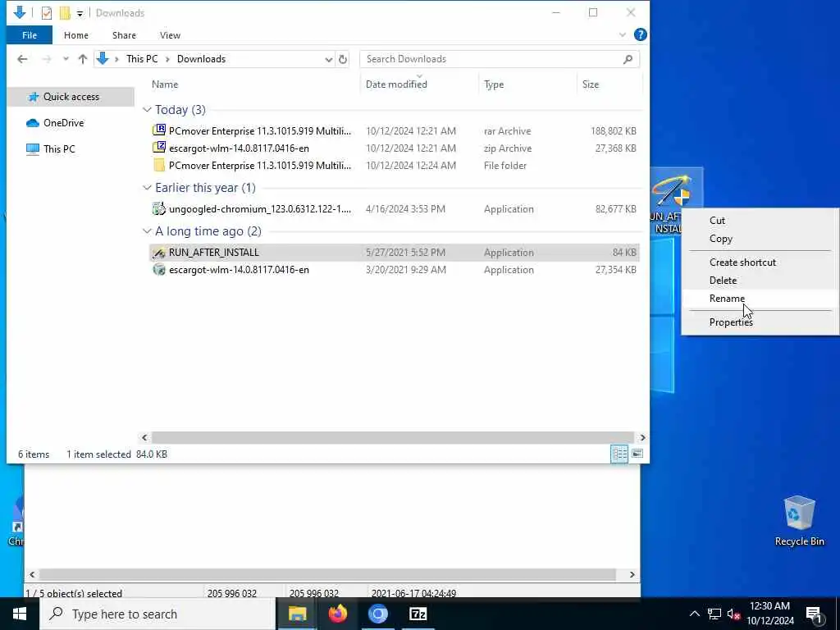Expand the ribbon with the chevron
The image size is (840, 630).
click(x=622, y=34)
